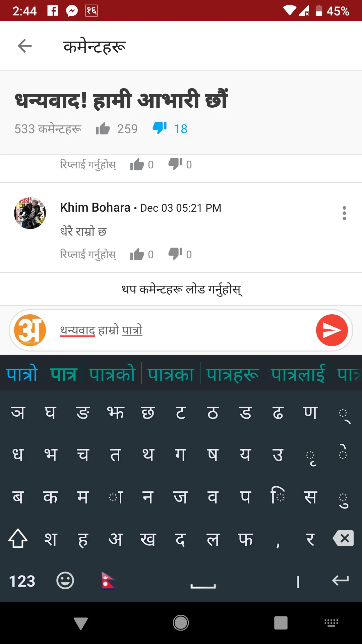The width and height of the screenshot is (362, 644).
Task: Open the emoji smiley keyboard
Action: [x=65, y=581]
